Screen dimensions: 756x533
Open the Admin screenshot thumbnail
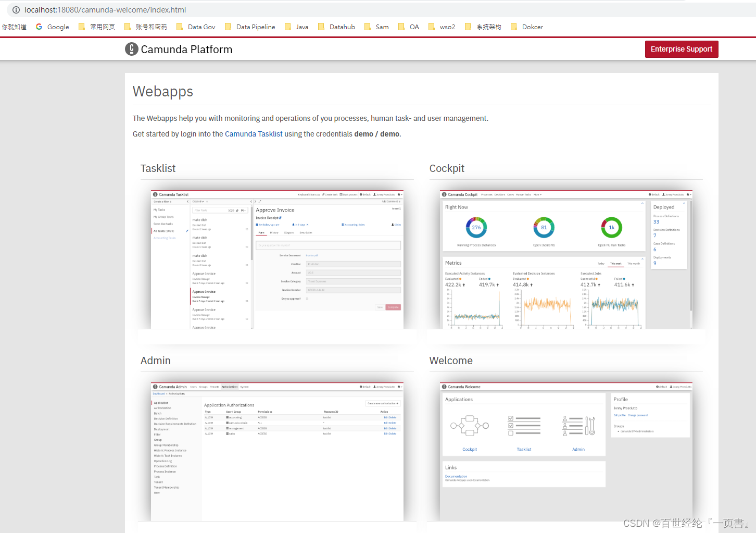pos(277,452)
